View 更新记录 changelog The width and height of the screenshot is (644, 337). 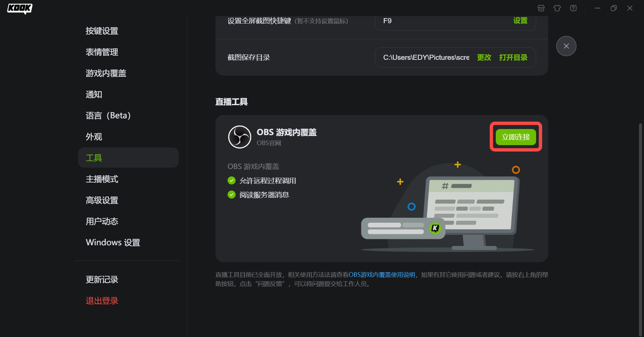[128, 280]
